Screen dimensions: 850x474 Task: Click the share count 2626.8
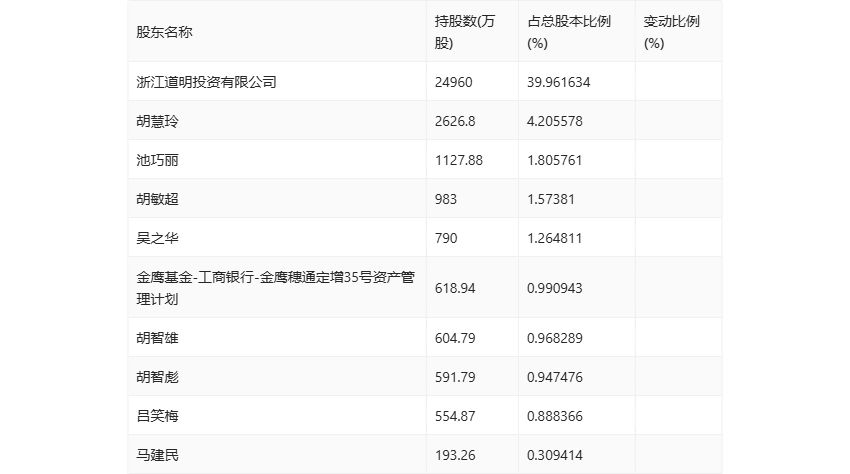455,121
